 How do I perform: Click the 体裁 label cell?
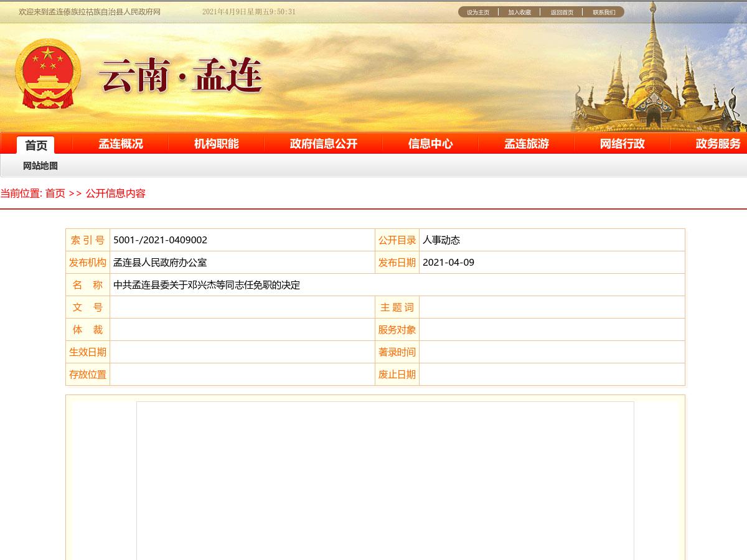click(x=88, y=330)
